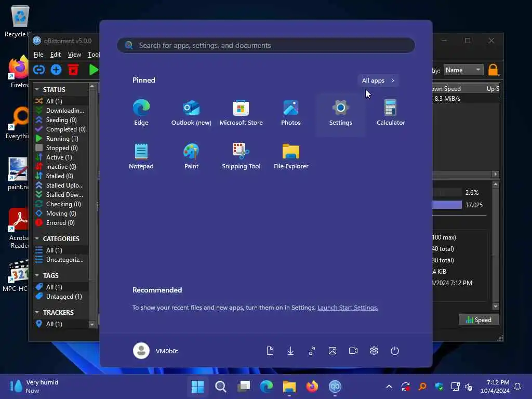The height and width of the screenshot is (399, 532).
Task: Open qBittorrent View menu
Action: click(x=74, y=55)
